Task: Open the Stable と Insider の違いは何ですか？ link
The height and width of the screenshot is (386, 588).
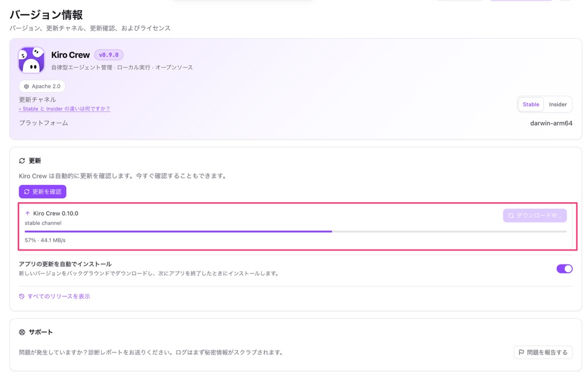Action: [x=64, y=109]
